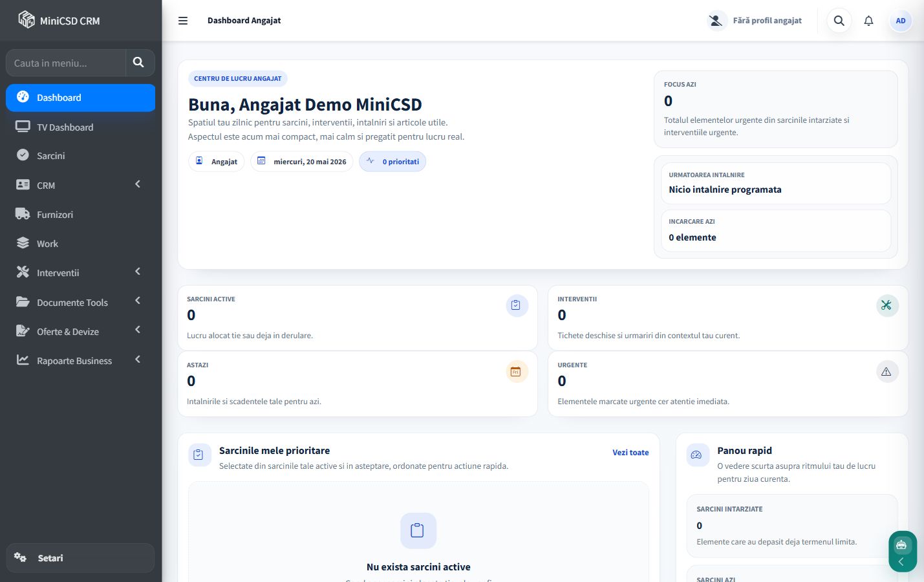Image resolution: width=924 pixels, height=582 pixels.
Task: Click the Incarcare Azi 0 elemente card
Action: pos(775,230)
